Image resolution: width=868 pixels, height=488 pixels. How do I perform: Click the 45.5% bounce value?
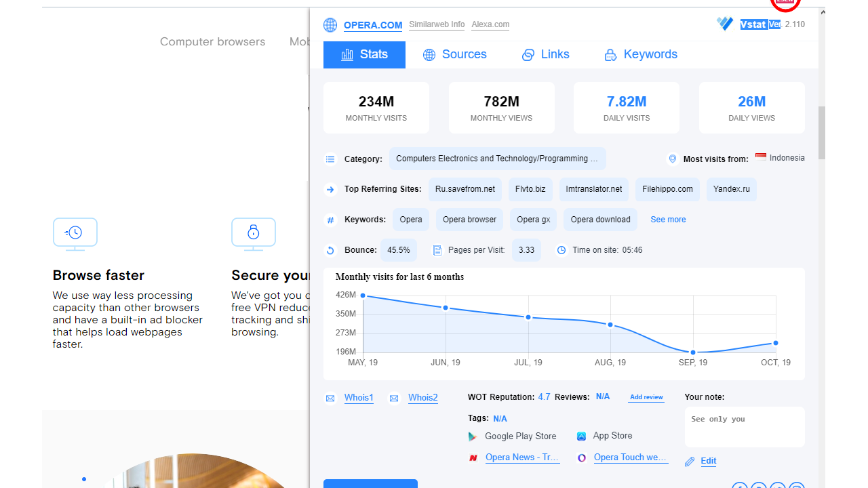point(399,250)
